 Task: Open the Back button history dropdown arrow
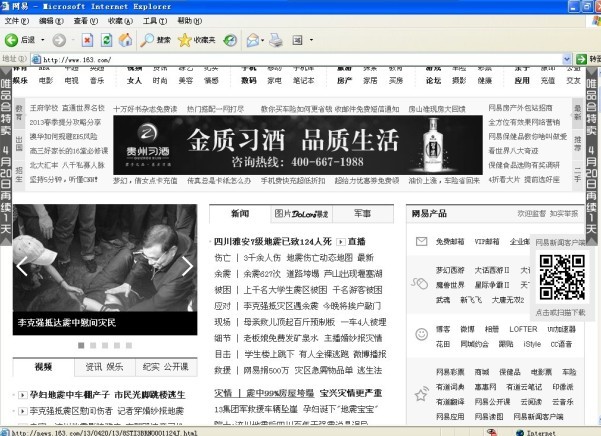[41, 40]
